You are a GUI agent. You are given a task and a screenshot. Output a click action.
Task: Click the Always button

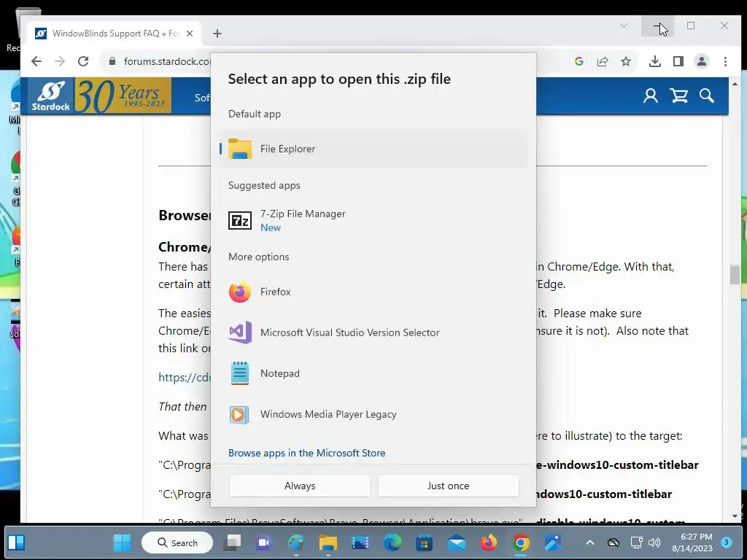coord(300,486)
